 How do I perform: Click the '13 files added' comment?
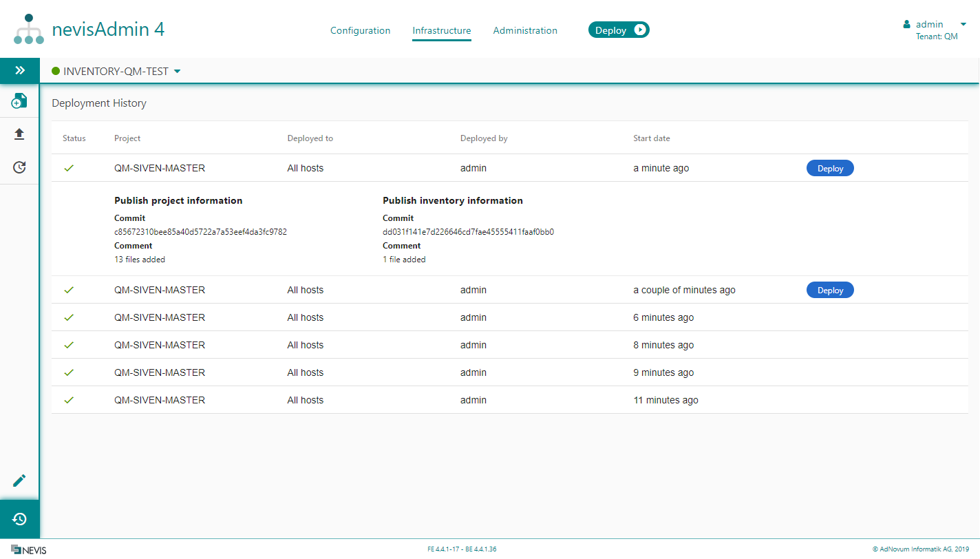point(140,260)
